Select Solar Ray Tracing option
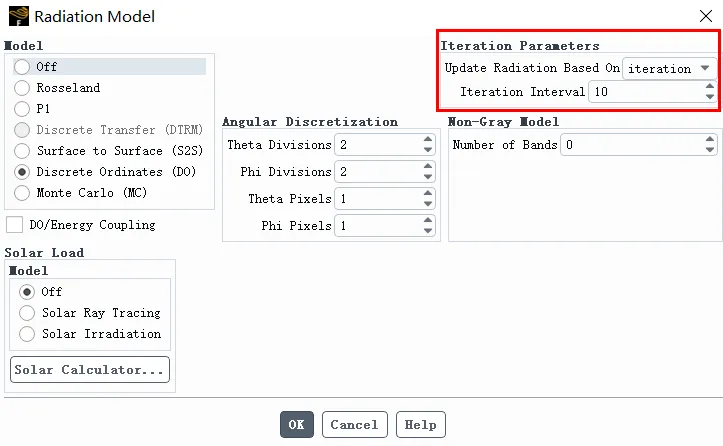The image size is (723, 446). (x=27, y=313)
